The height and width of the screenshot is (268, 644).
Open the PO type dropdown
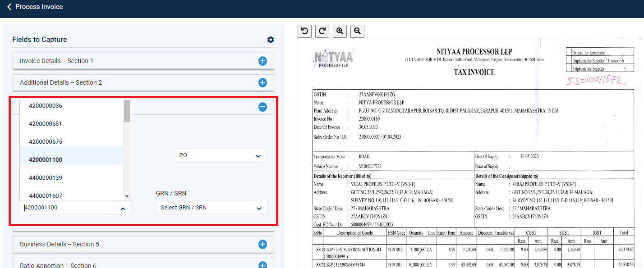tap(220, 155)
